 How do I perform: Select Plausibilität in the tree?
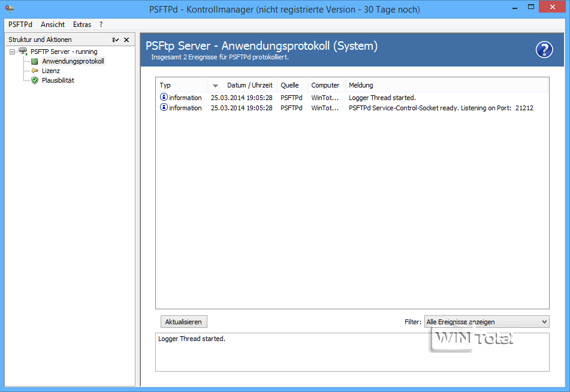point(58,80)
